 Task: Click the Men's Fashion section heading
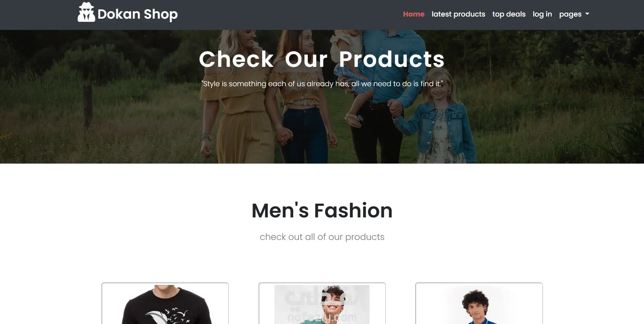coord(322,210)
